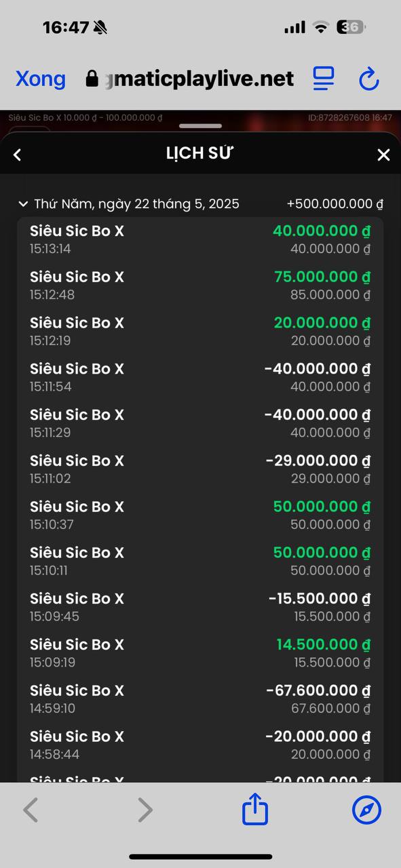Open the 15:12:48 round winning 75.000.000 đ
The height and width of the screenshot is (868, 401).
click(200, 285)
